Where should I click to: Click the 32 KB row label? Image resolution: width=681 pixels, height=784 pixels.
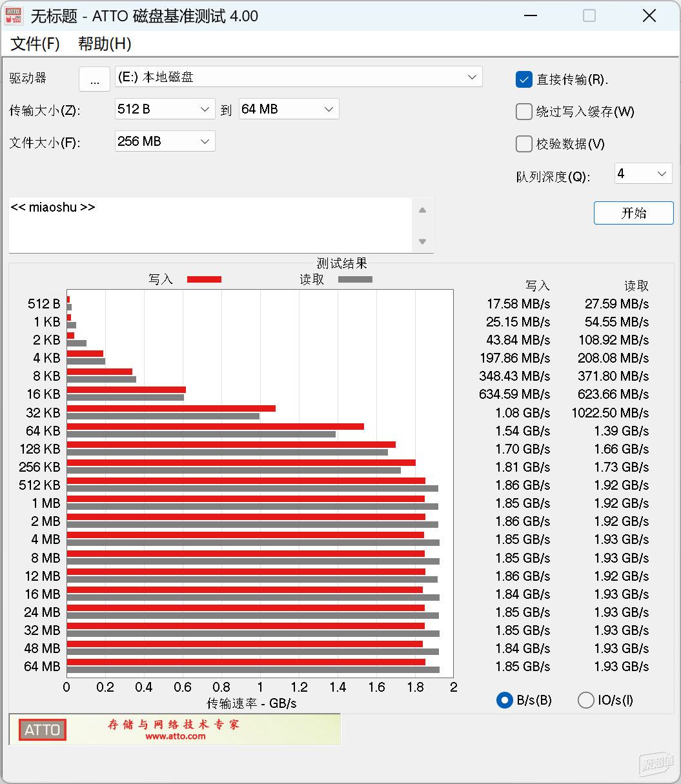pyautogui.click(x=43, y=412)
